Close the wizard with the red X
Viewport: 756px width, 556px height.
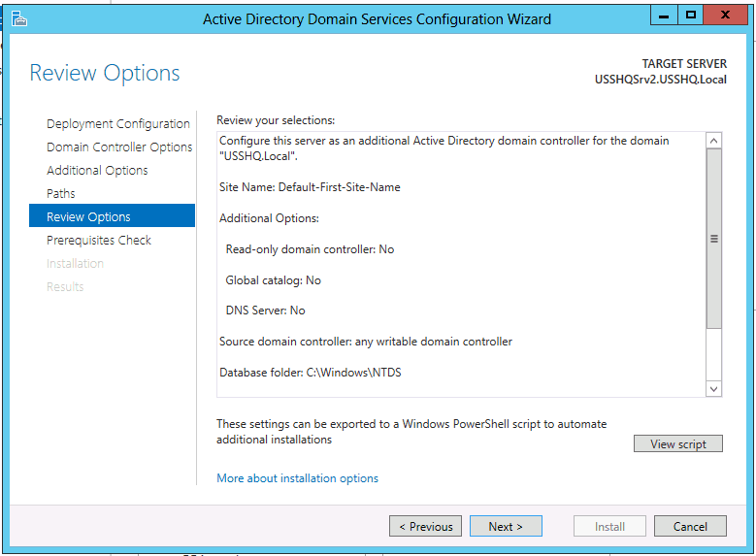[725, 16]
